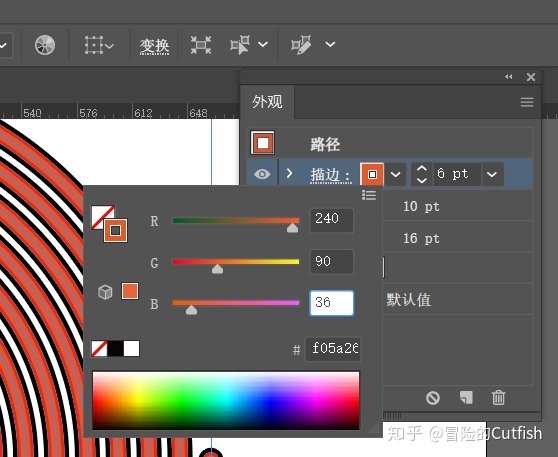Click the B blue channel slider
The image size is (558, 457).
(236, 303)
